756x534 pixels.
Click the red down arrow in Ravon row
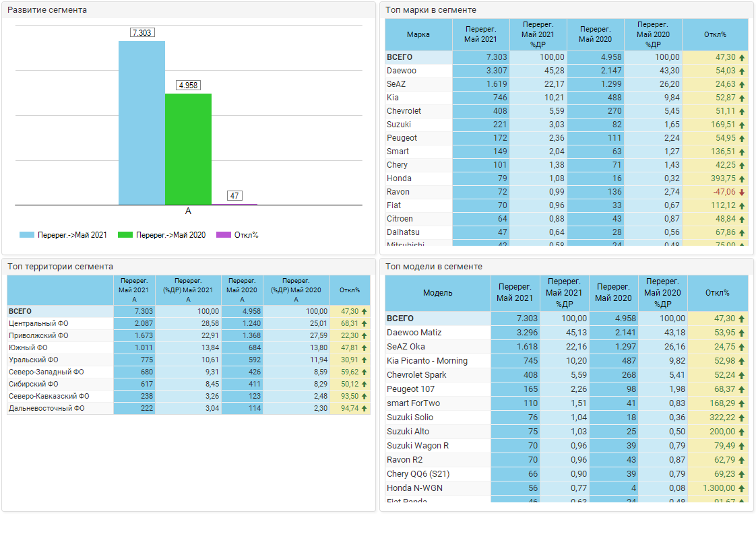tap(742, 192)
